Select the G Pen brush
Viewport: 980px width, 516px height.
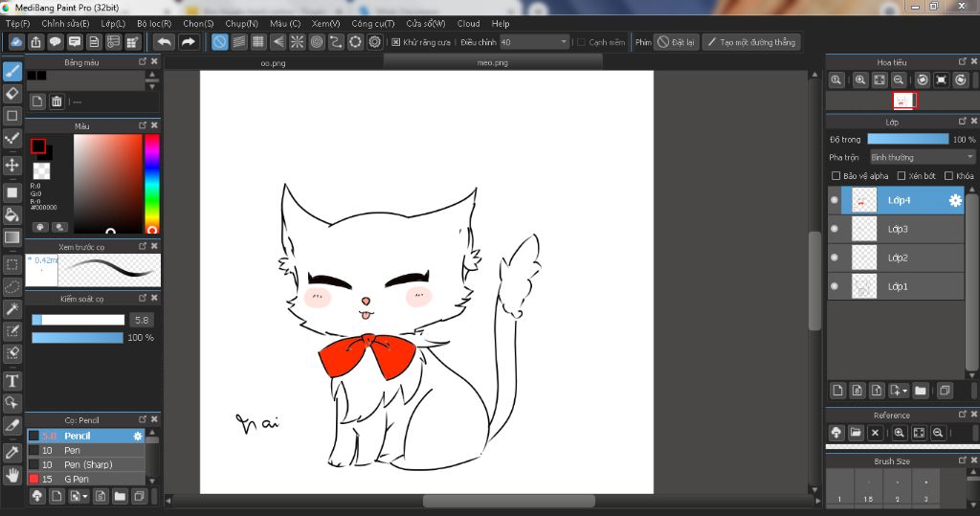click(x=85, y=479)
